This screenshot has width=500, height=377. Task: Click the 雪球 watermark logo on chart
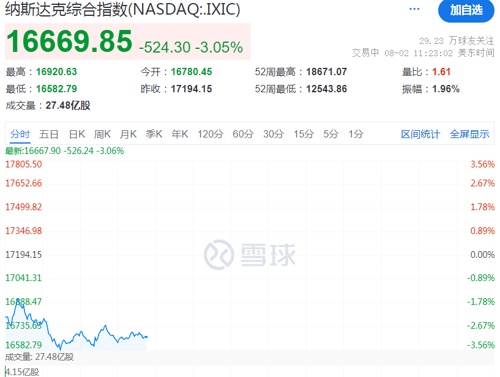click(x=250, y=255)
